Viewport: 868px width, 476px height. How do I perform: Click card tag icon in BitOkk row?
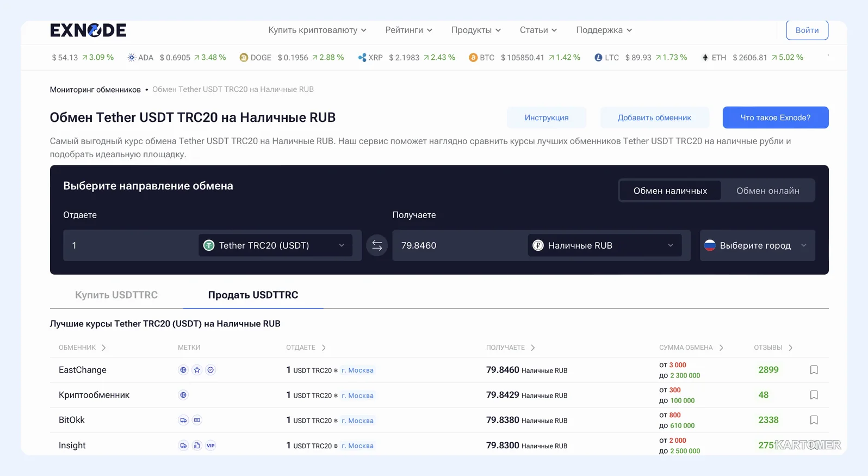pyautogui.click(x=197, y=420)
